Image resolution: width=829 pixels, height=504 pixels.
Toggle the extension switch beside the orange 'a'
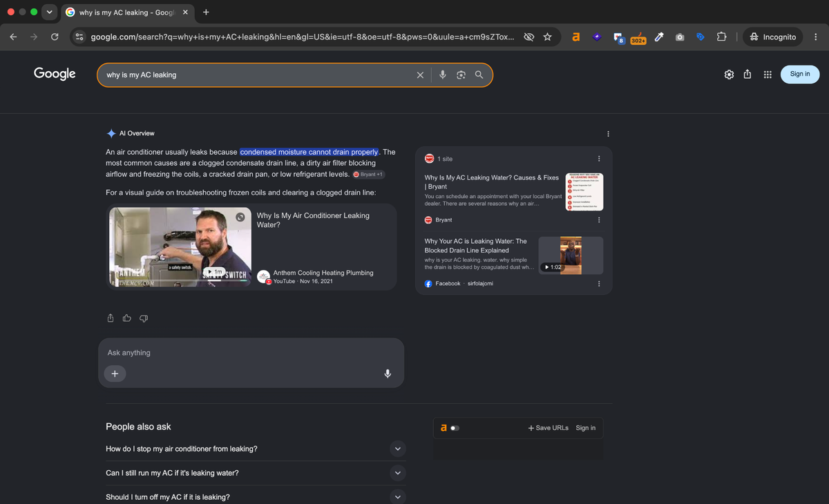tap(455, 428)
